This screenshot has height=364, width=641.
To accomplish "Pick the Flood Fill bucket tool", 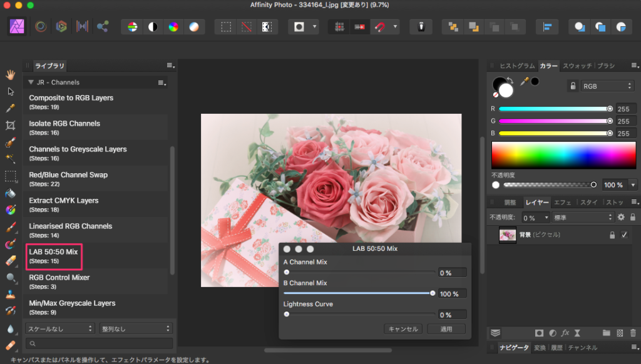I will tap(11, 193).
